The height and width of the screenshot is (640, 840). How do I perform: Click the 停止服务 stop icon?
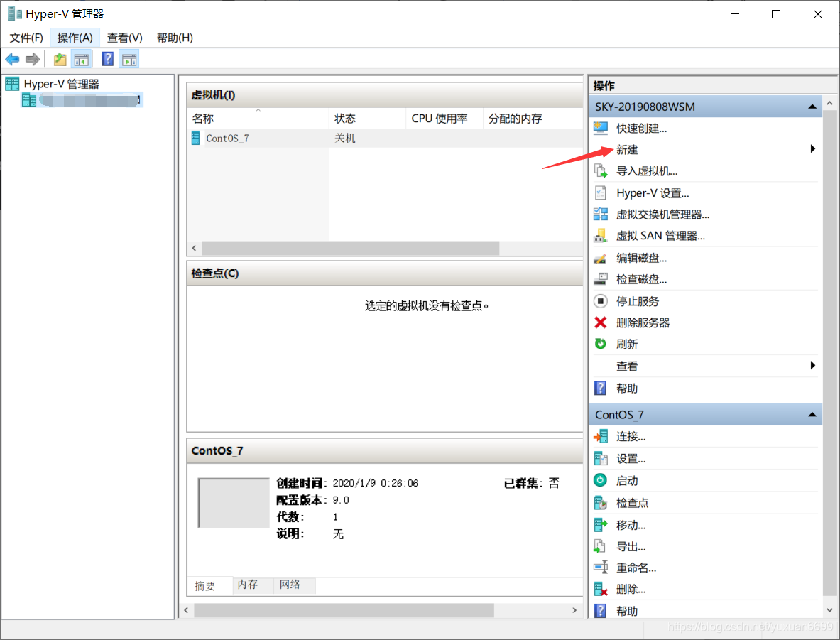click(x=601, y=301)
